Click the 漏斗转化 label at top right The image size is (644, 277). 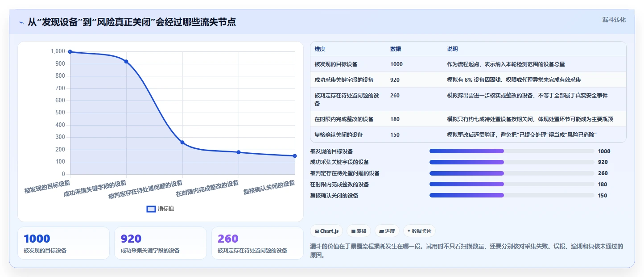coord(614,20)
